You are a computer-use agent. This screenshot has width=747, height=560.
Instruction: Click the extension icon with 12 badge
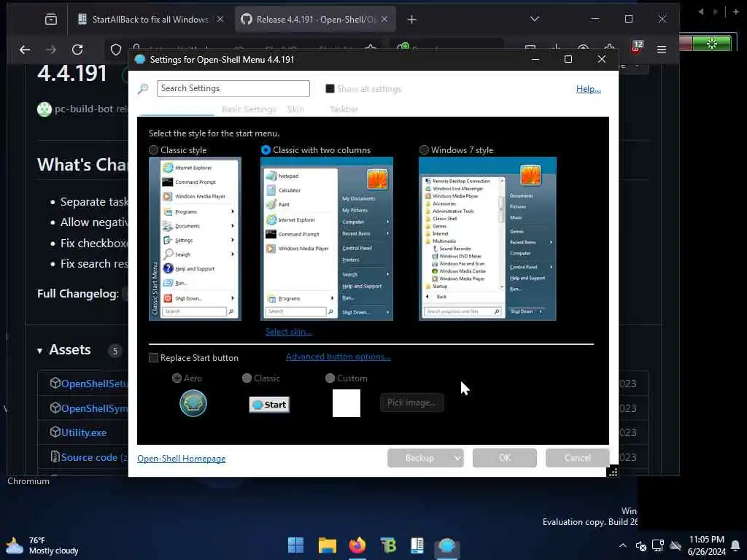pos(636,47)
